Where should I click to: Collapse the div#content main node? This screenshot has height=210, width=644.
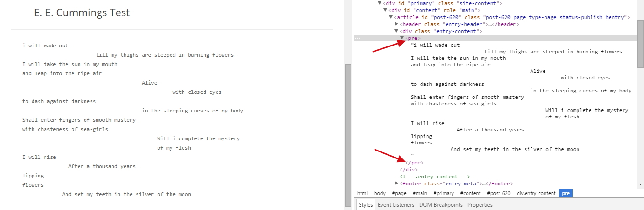[385, 10]
